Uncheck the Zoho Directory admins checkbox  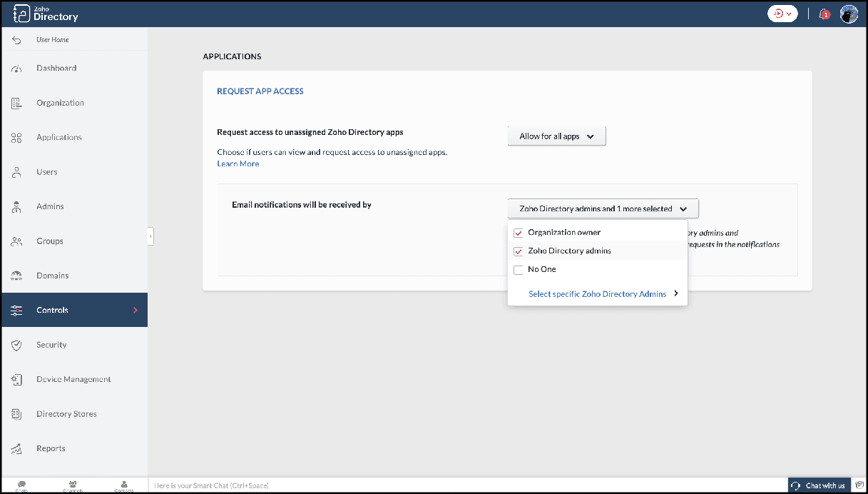[519, 251]
